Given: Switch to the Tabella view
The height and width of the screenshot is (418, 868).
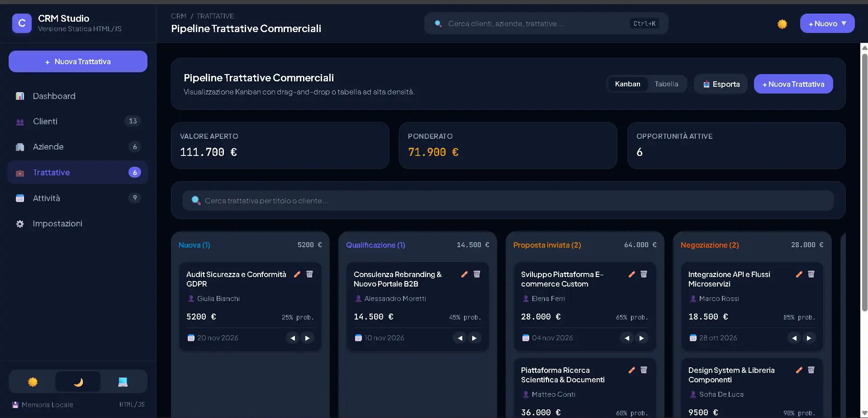Looking at the screenshot, I should pos(666,84).
